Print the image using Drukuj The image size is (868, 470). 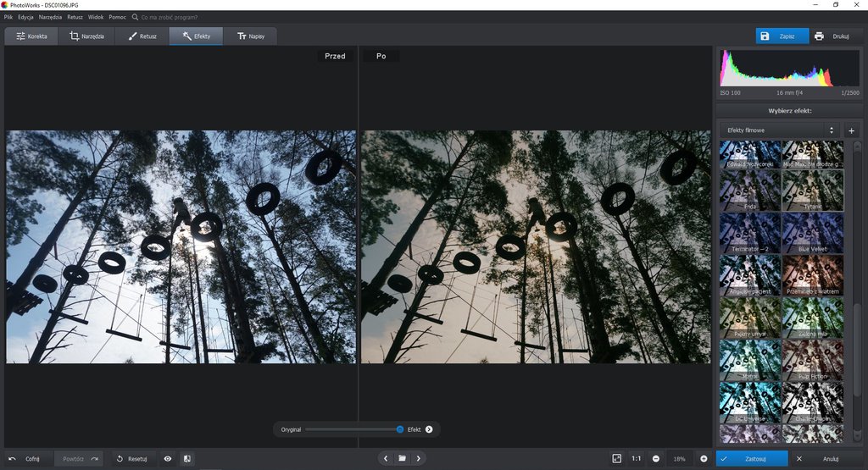836,36
